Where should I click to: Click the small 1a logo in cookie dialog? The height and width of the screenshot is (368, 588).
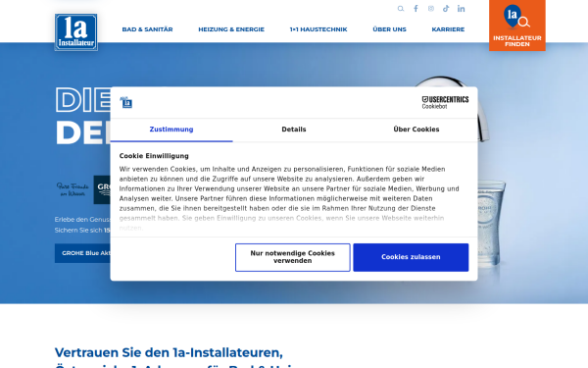(126, 102)
